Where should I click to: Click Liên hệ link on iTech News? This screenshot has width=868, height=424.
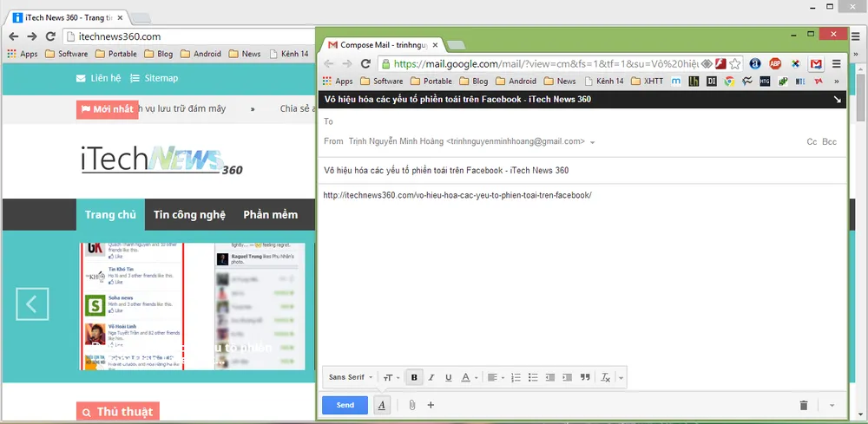point(99,78)
